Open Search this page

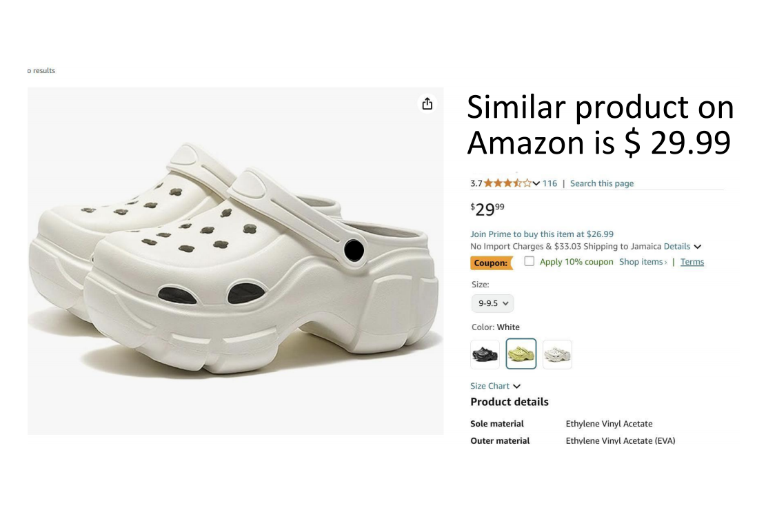[601, 183]
